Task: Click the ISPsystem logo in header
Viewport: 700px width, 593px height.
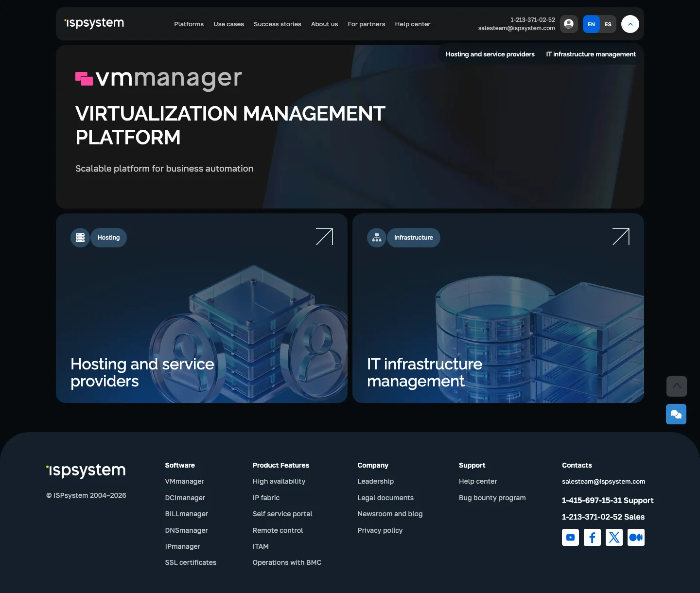Action: [94, 23]
